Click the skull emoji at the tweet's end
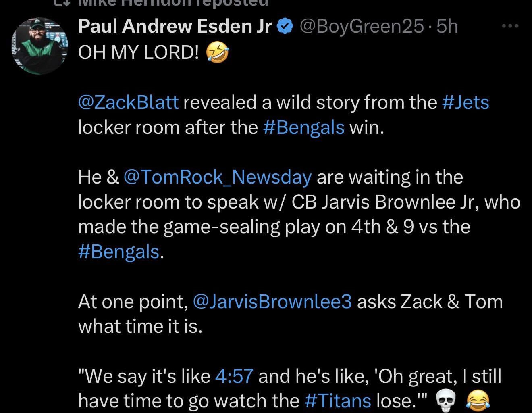Screen dimensions: 532x413 [446, 401]
